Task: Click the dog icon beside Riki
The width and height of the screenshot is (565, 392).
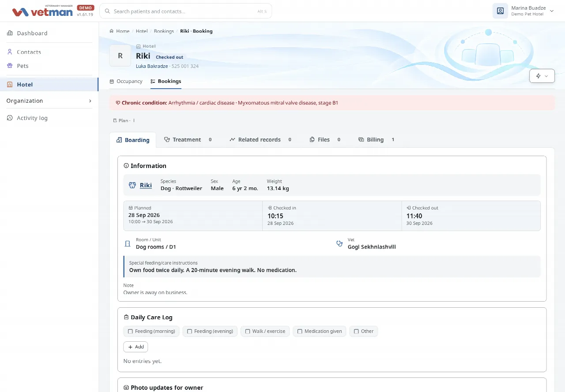Action: (132, 185)
